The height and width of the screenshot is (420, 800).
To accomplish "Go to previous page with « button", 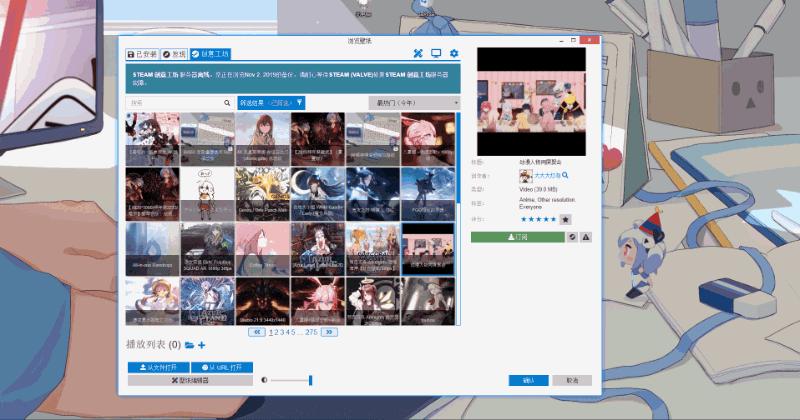I will point(257,332).
